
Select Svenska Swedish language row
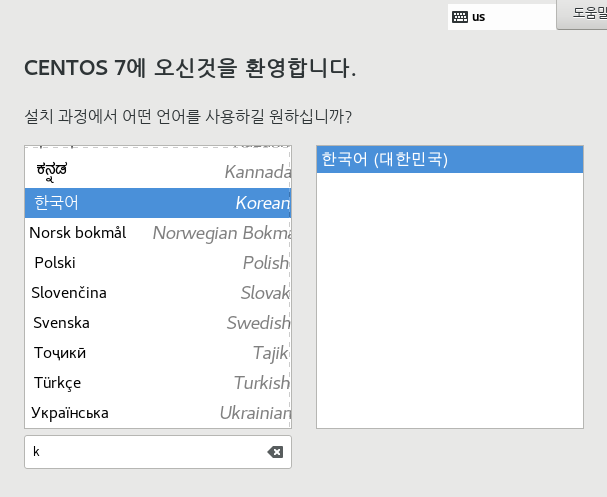click(x=158, y=323)
